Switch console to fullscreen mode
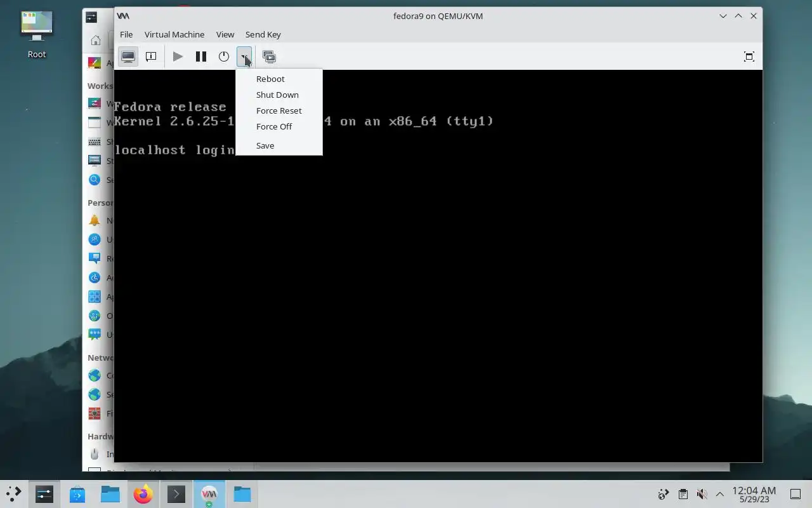The image size is (812, 508). (x=749, y=57)
